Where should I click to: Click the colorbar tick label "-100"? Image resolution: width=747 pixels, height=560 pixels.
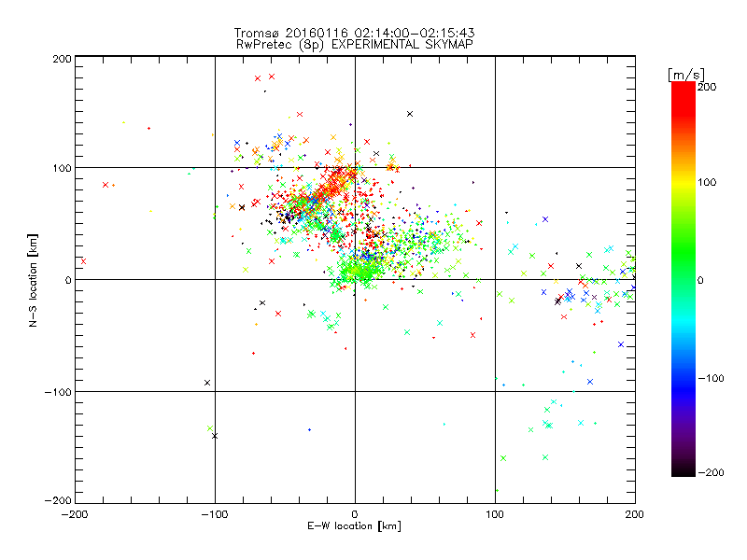[711, 378]
